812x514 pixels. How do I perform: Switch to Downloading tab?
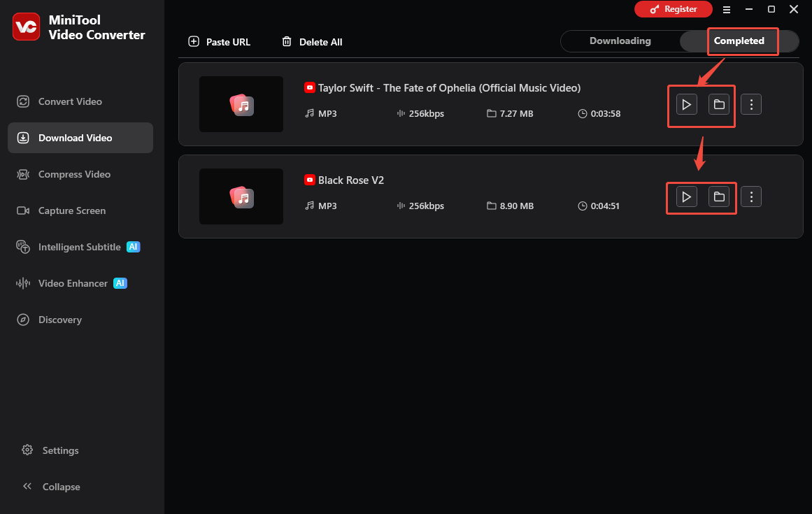(x=620, y=41)
